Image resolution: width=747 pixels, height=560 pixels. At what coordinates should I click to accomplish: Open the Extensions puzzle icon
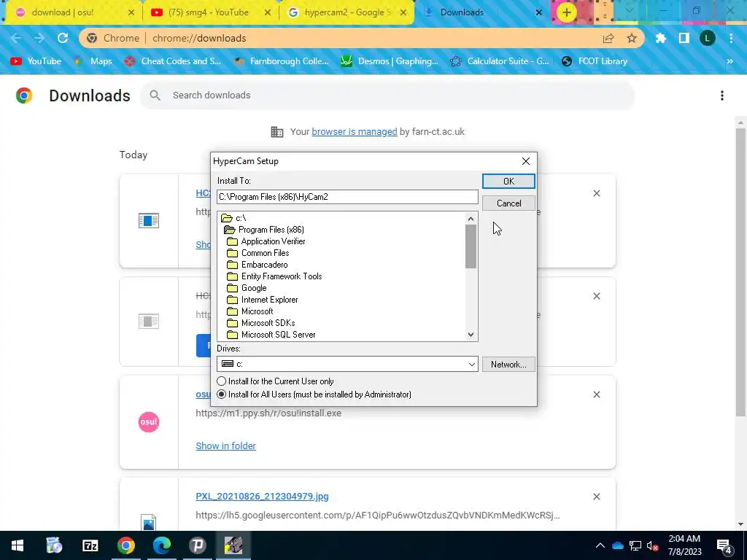[660, 38]
